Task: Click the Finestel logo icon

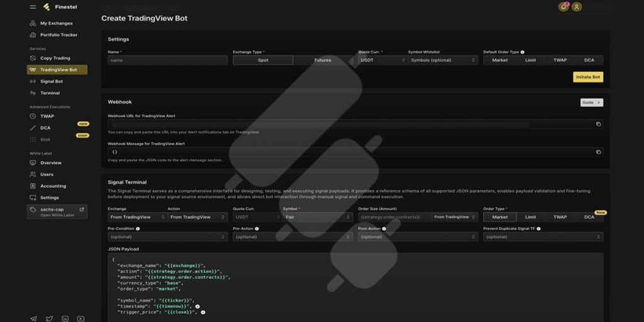Action: pyautogui.click(x=47, y=7)
